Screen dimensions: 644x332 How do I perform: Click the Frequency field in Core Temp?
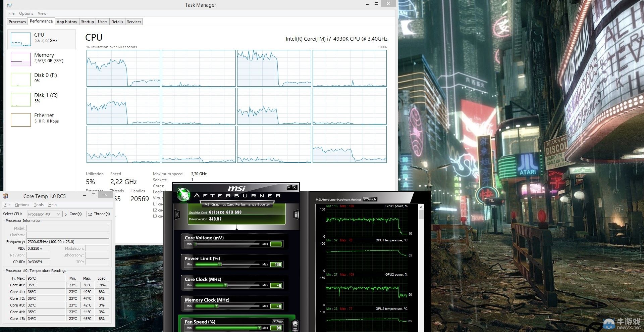coord(68,242)
